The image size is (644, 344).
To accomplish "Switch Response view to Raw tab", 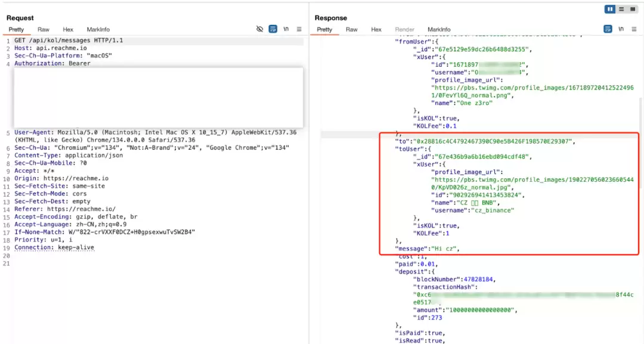I will tap(352, 30).
